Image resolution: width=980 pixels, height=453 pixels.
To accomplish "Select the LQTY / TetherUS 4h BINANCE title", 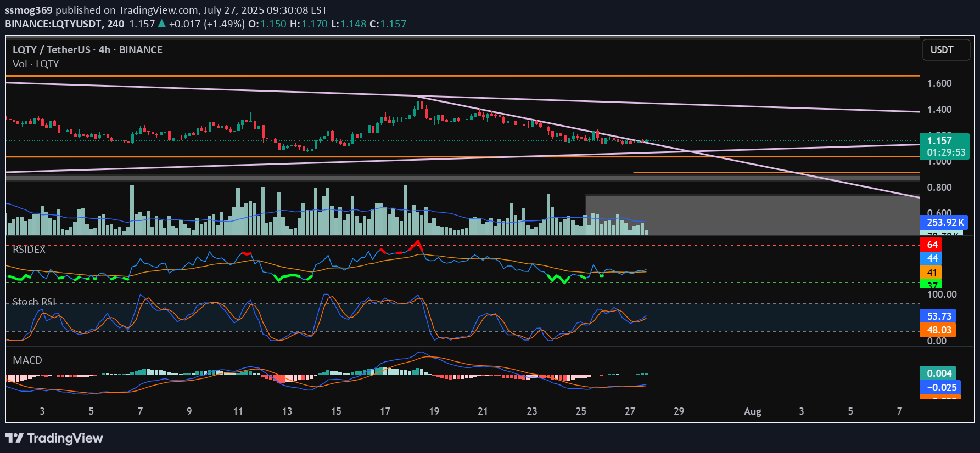I will point(87,49).
